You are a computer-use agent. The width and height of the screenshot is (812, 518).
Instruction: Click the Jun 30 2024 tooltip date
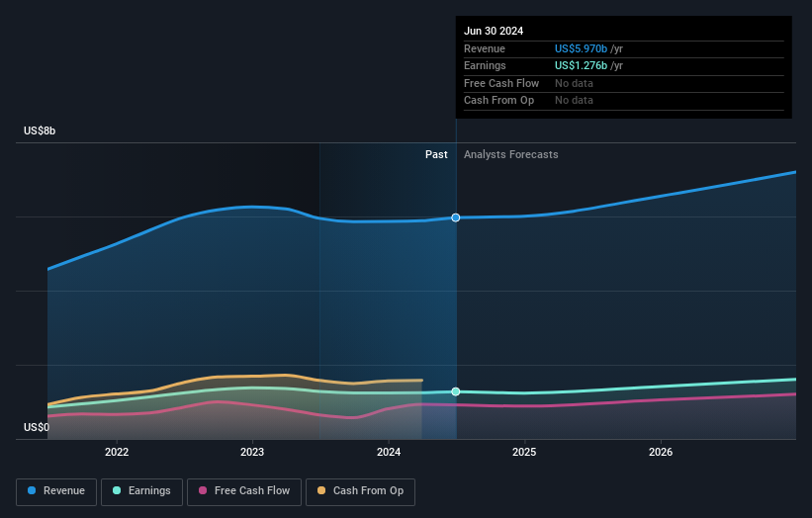pyautogui.click(x=494, y=31)
